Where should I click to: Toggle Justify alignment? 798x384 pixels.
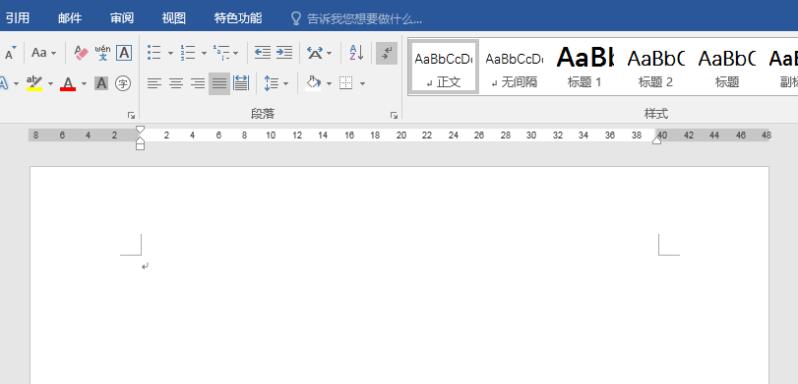click(x=219, y=83)
